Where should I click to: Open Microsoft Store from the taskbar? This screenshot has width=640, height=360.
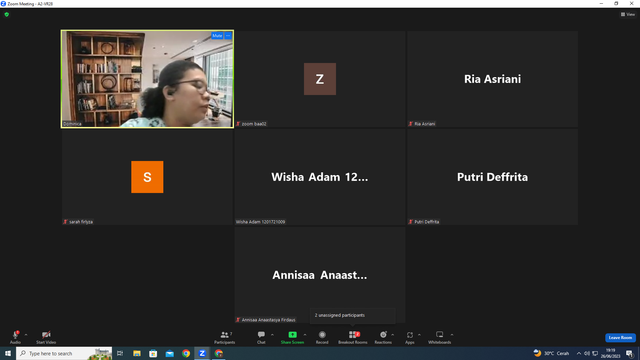coord(153,353)
